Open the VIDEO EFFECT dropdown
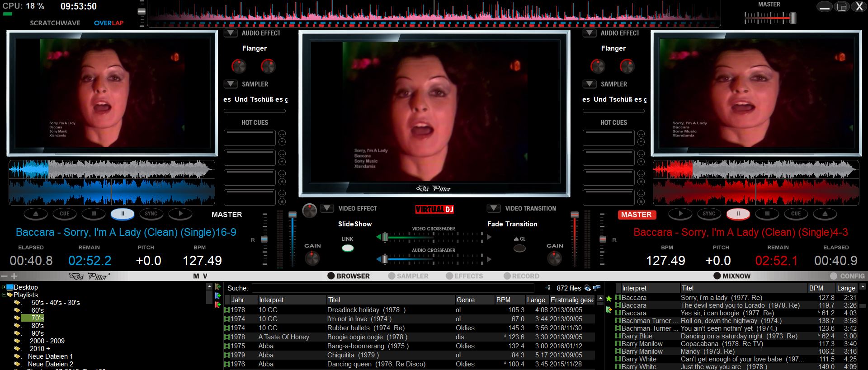Image resolution: width=868 pixels, height=370 pixels. (327, 208)
